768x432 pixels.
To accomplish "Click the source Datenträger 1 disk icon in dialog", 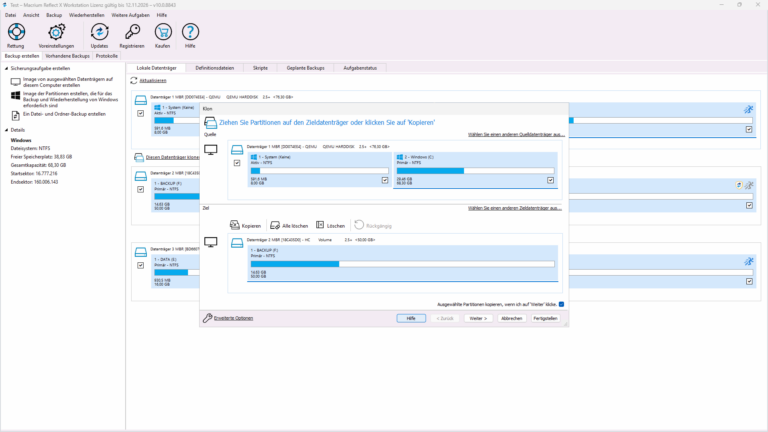I will (x=237, y=149).
